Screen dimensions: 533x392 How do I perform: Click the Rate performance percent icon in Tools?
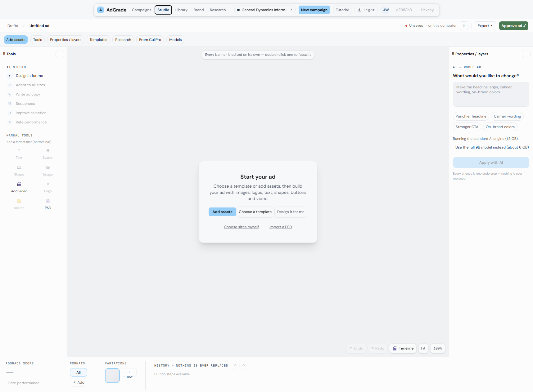click(10, 122)
